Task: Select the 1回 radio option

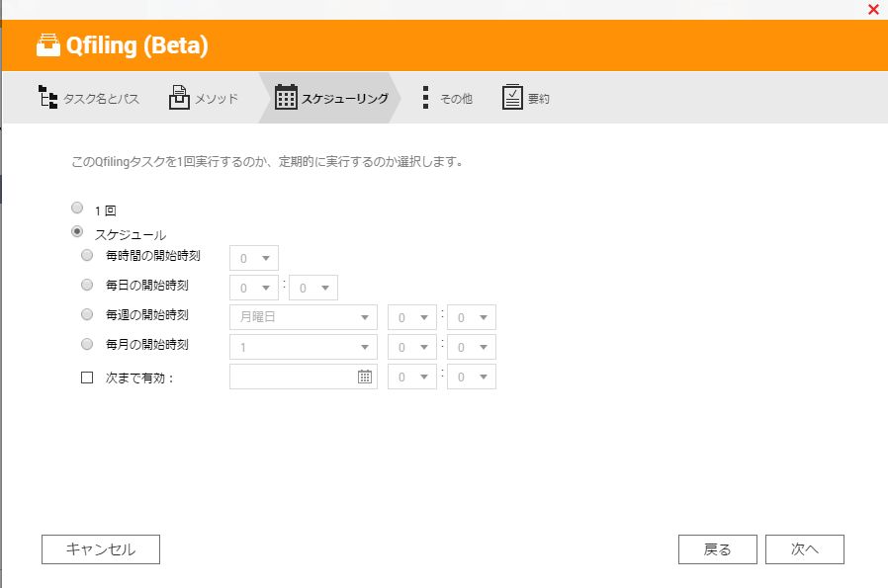Action: click(x=77, y=208)
